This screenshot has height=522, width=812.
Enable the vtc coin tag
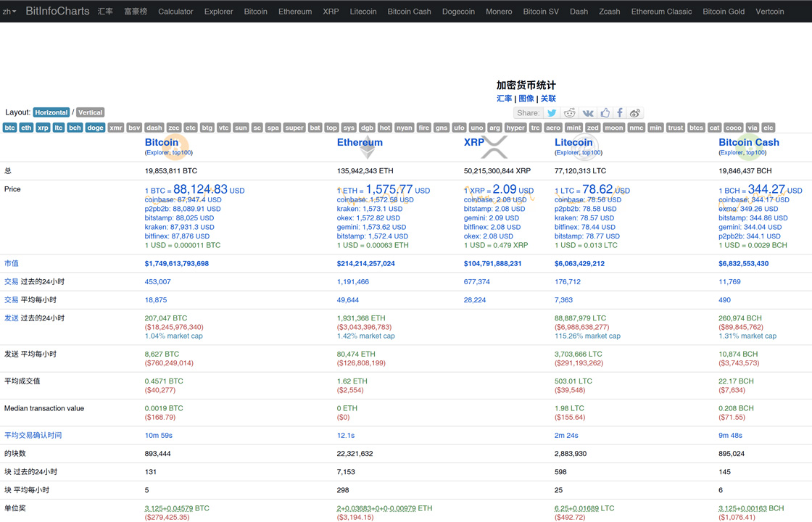click(x=224, y=128)
